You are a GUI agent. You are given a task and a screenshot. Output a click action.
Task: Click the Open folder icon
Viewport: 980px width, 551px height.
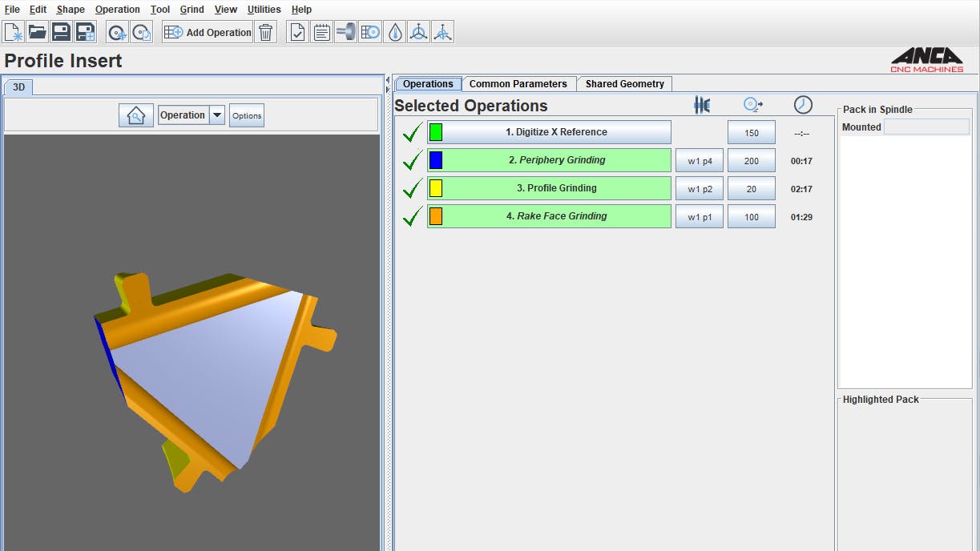pos(37,32)
